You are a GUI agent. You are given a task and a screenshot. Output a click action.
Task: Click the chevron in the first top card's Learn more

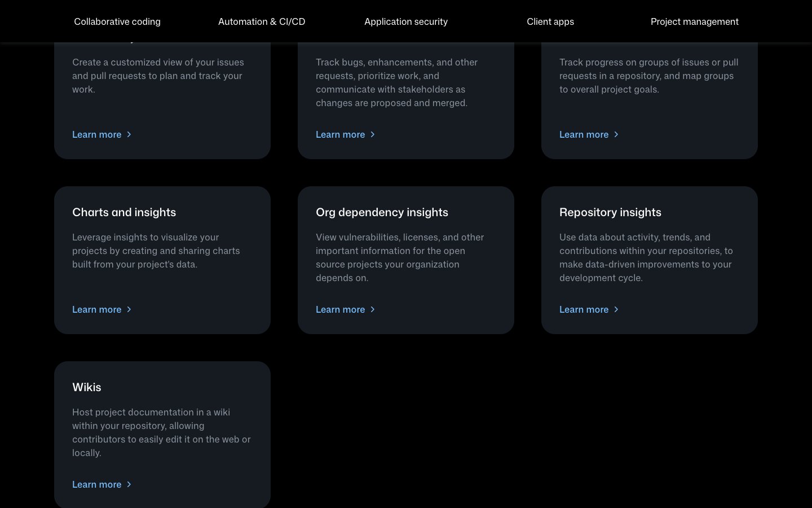129,134
